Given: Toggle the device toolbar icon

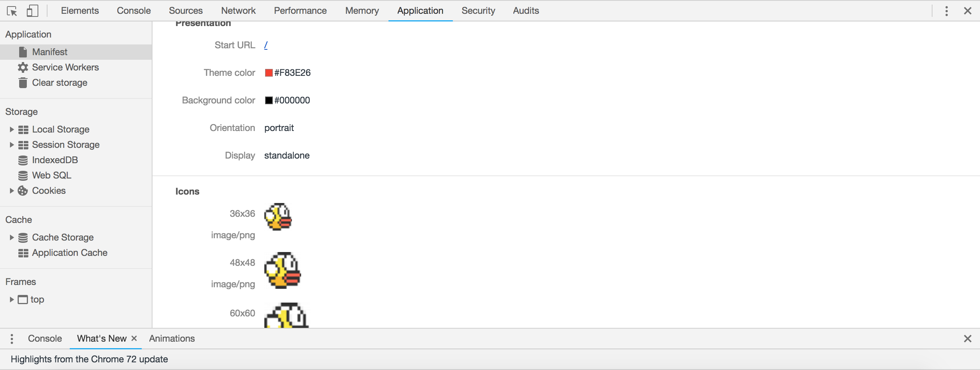Looking at the screenshot, I should (32, 11).
